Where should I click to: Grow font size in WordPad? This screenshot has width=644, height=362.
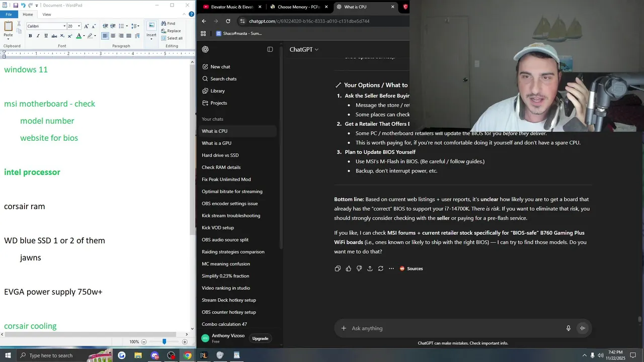tap(86, 26)
